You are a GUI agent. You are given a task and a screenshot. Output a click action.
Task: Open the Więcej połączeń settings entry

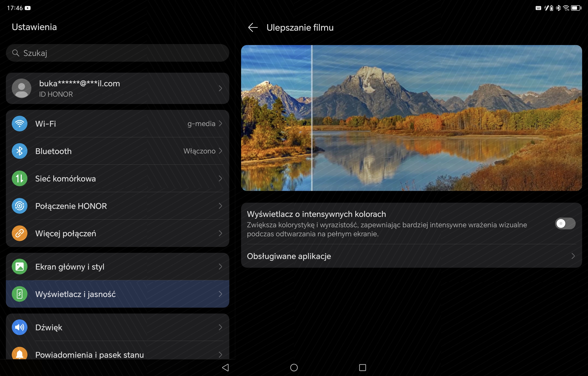click(x=118, y=233)
